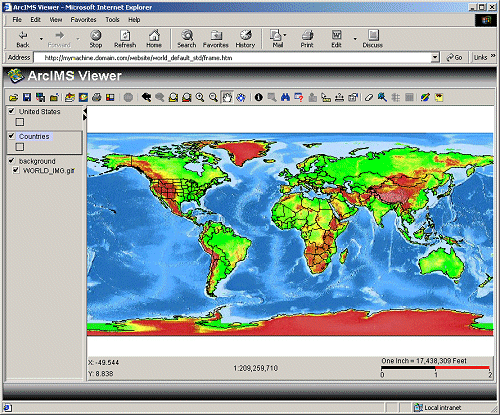This screenshot has width=500, height=415.
Task: Click the Go button
Action: (x=455, y=57)
